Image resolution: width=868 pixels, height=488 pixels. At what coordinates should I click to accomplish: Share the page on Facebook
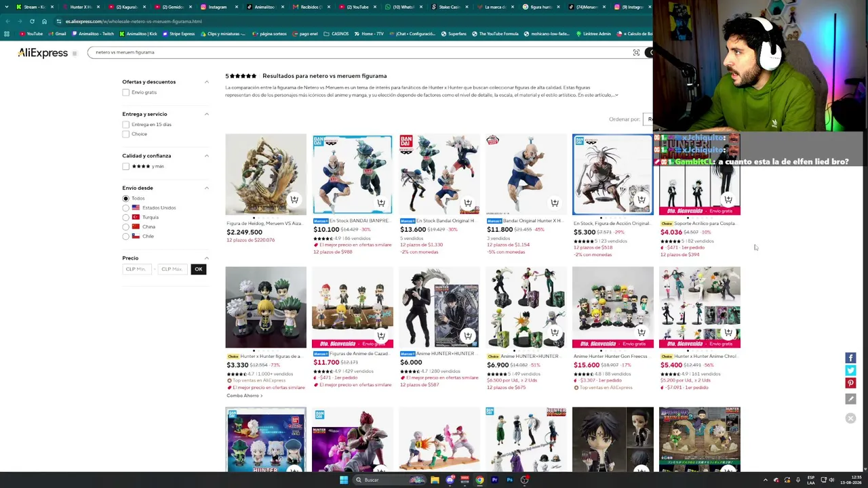pos(850,358)
